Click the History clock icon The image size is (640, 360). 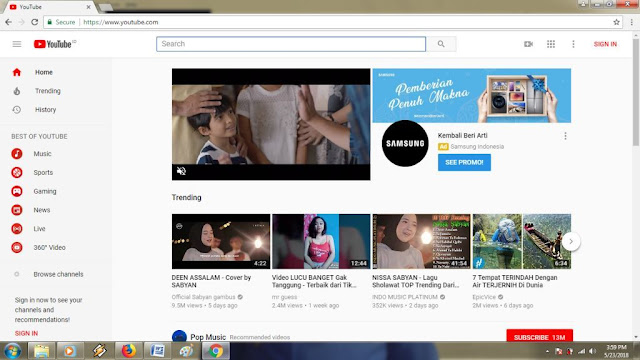(17, 109)
